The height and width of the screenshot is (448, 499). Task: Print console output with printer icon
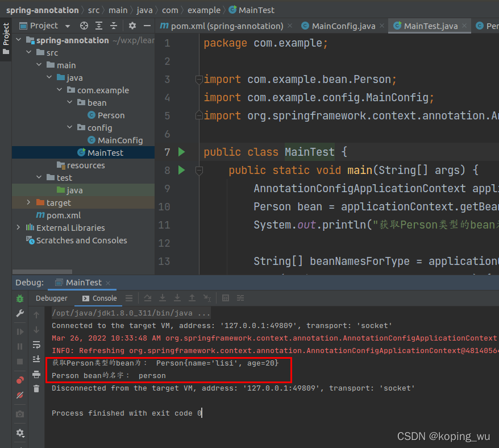coord(36,374)
